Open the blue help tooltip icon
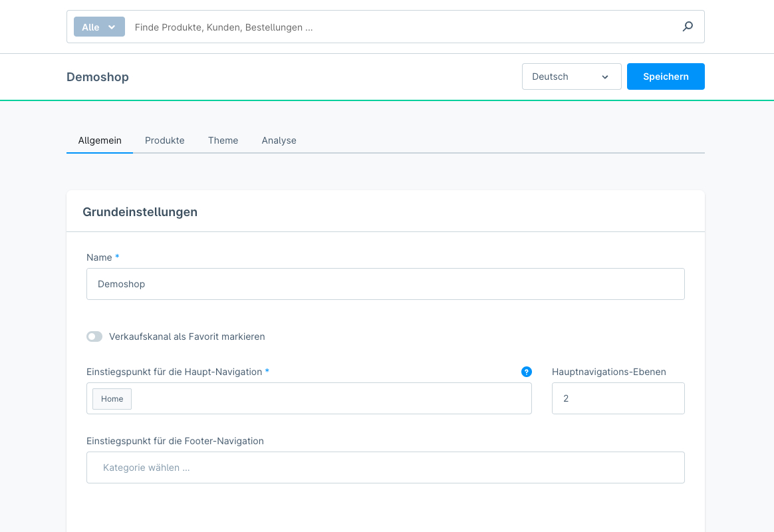 [x=527, y=372]
